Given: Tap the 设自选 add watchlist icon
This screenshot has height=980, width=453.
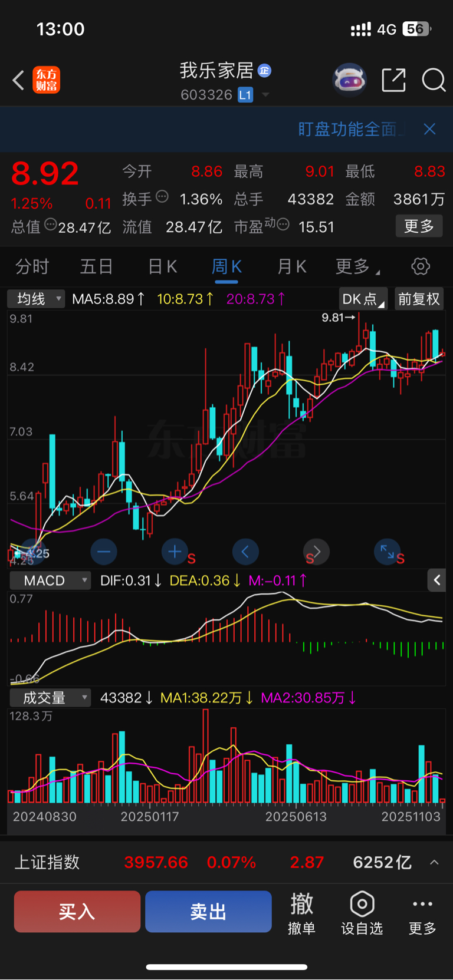Looking at the screenshot, I should 362,913.
